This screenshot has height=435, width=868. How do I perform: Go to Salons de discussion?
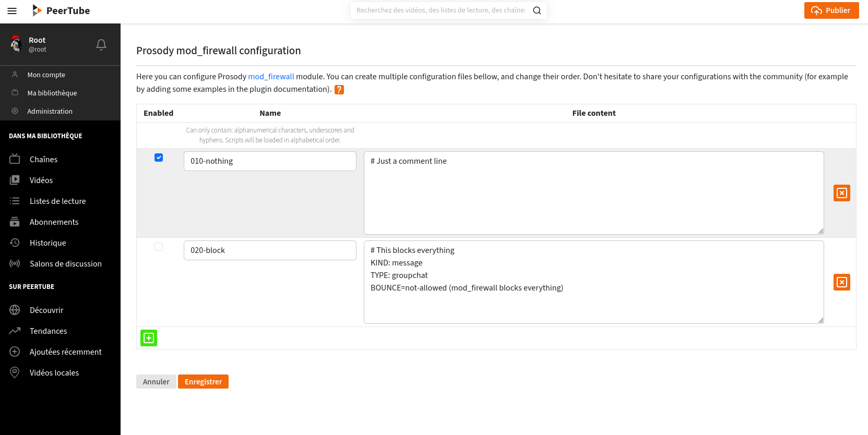click(x=65, y=264)
